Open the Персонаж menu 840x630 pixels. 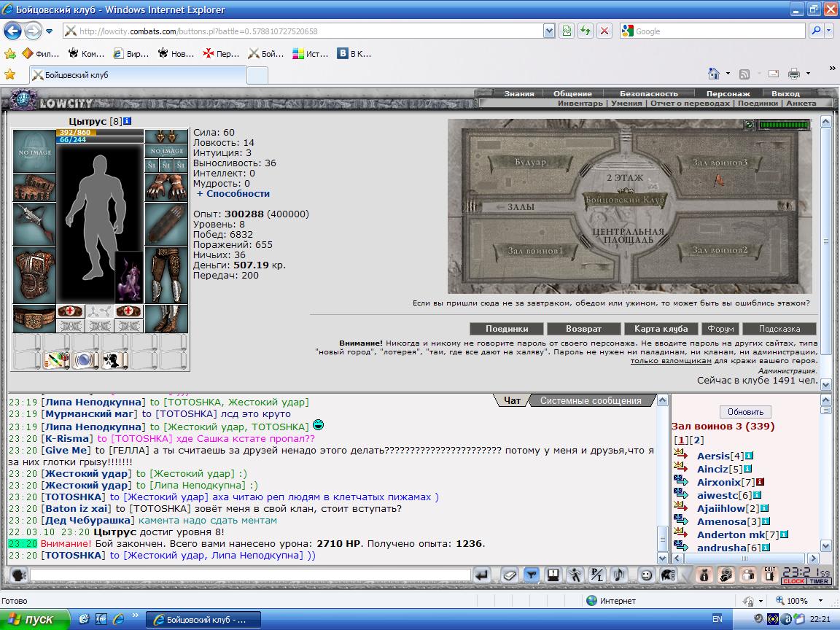pyautogui.click(x=728, y=93)
